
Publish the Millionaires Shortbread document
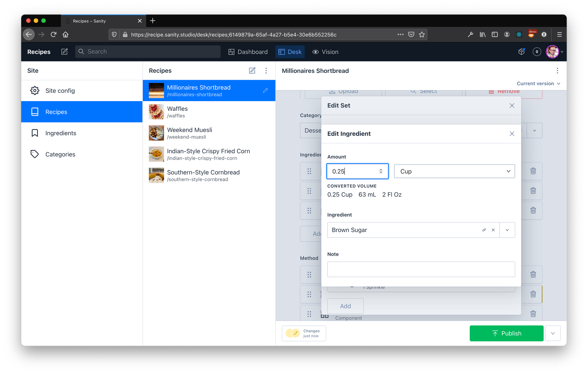click(506, 333)
